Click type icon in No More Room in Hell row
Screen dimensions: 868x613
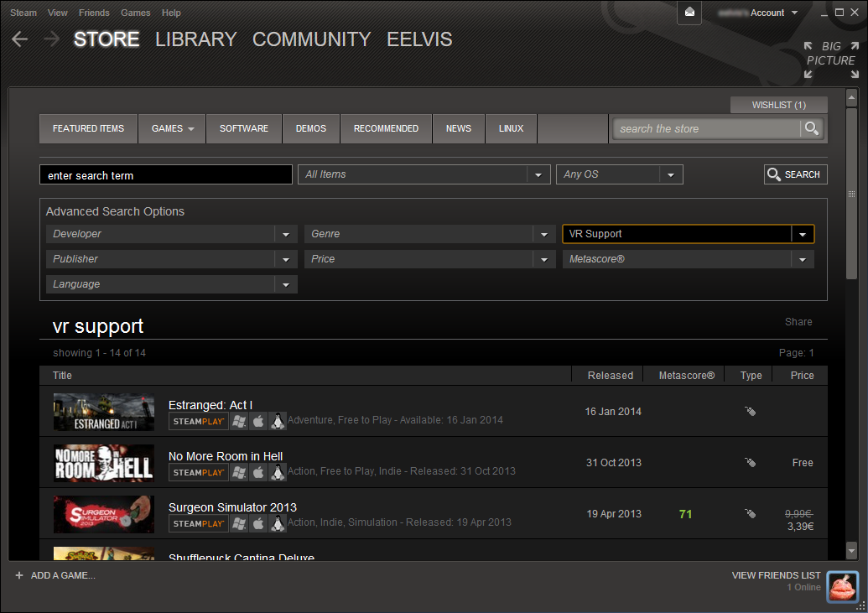pos(750,462)
